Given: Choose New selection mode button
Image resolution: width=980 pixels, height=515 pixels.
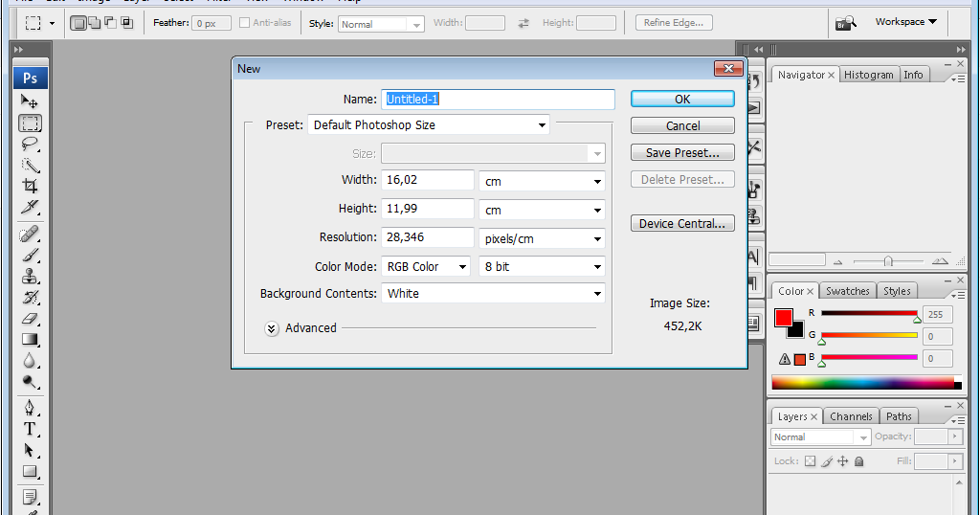Looking at the screenshot, I should [78, 23].
